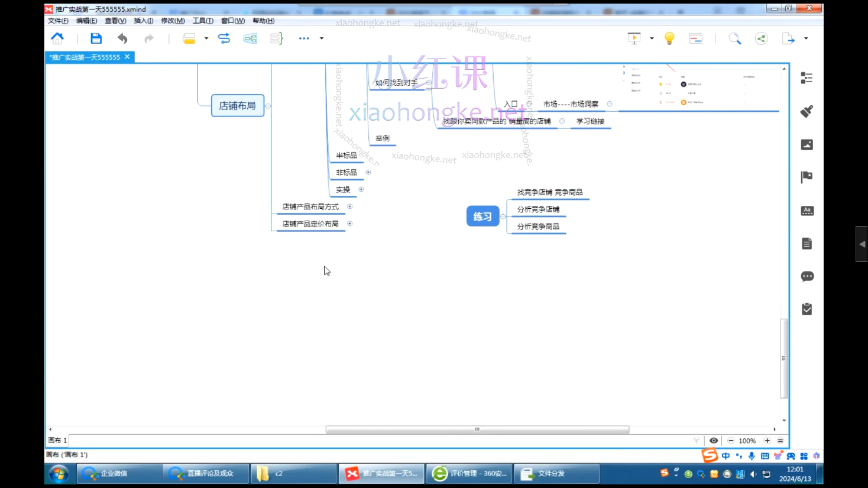The height and width of the screenshot is (488, 868).
Task: Select the 推广实战第一天555555 document tab
Action: point(86,57)
